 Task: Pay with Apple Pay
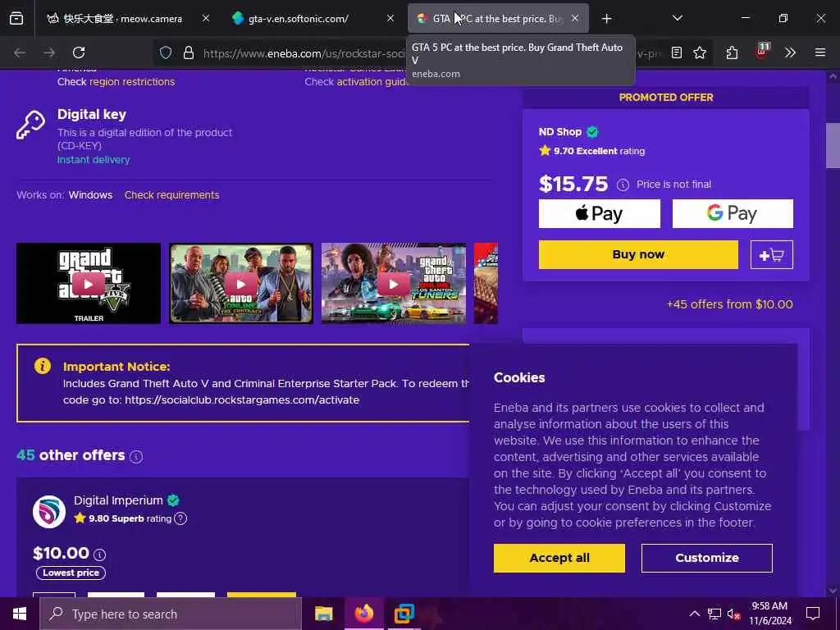coord(600,214)
